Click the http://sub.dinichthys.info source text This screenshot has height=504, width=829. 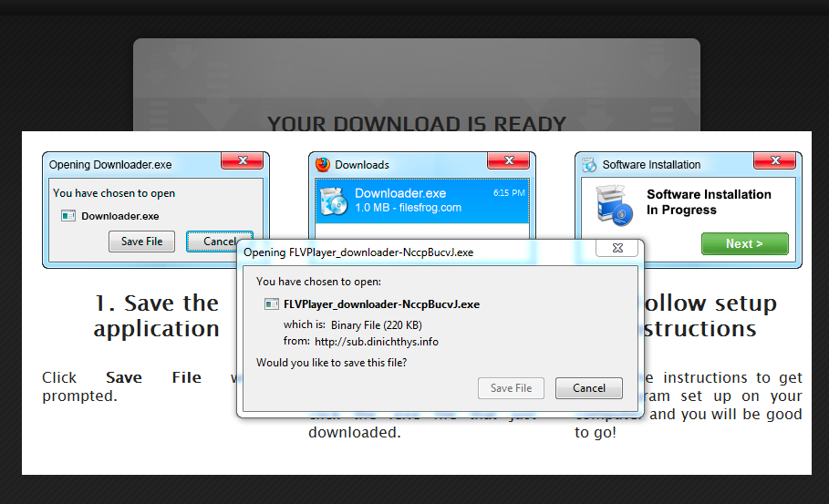[377, 342]
